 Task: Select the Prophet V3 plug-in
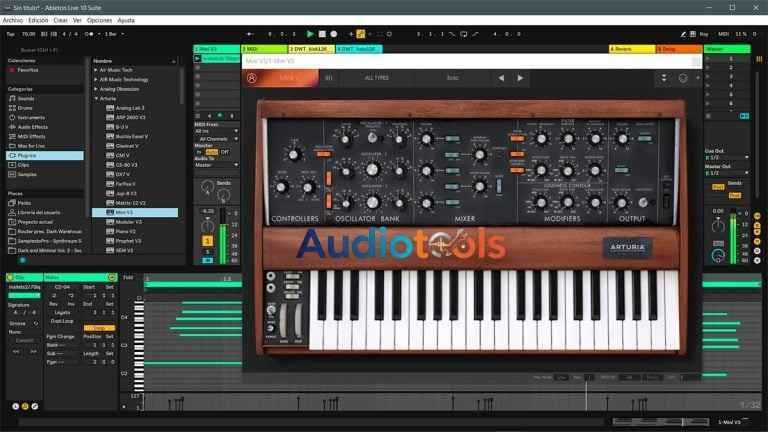[124, 241]
